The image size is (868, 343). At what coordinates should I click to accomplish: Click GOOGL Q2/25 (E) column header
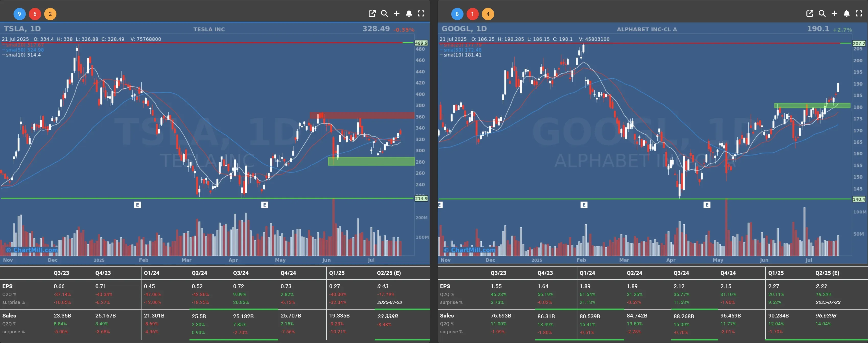click(x=827, y=273)
